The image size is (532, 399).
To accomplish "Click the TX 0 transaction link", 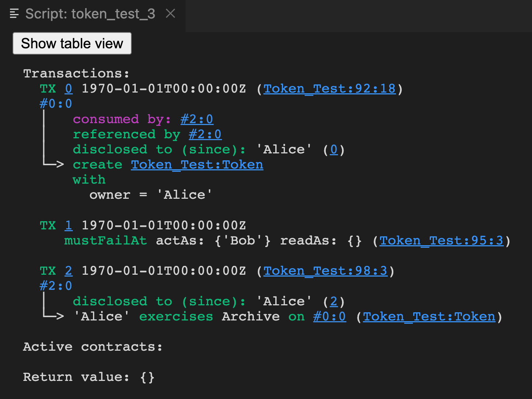I will pos(68,89).
